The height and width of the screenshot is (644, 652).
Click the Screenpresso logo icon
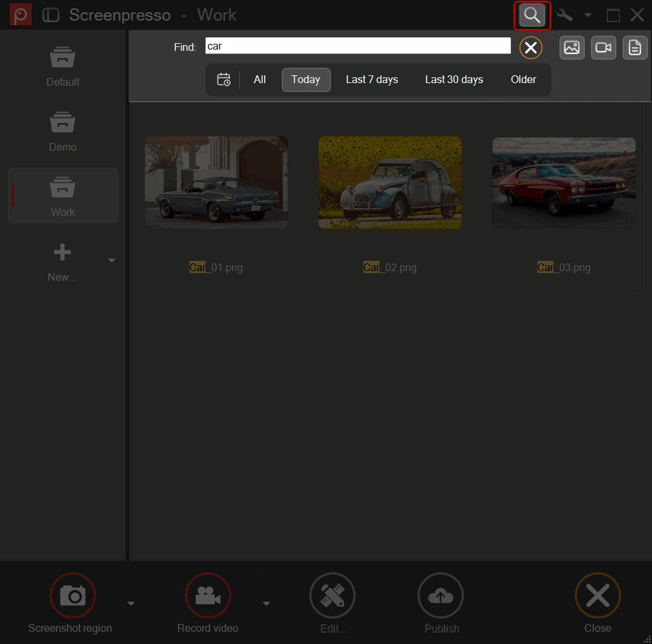click(x=21, y=15)
